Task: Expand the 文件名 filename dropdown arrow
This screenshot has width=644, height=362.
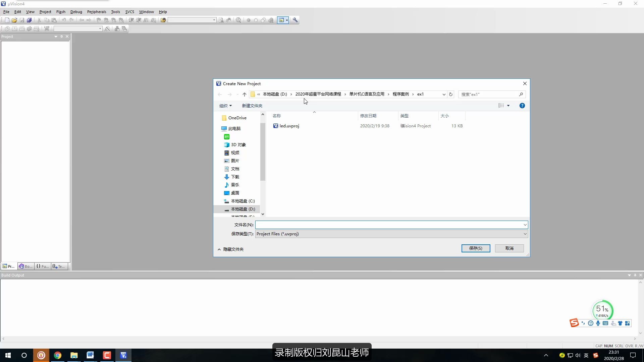Action: coord(525,225)
